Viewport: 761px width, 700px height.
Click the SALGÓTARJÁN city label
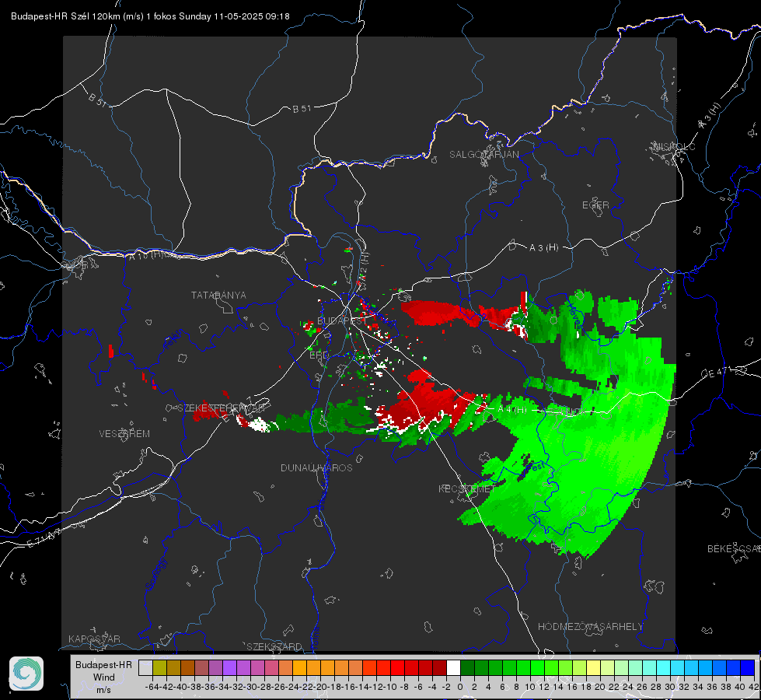click(x=483, y=155)
